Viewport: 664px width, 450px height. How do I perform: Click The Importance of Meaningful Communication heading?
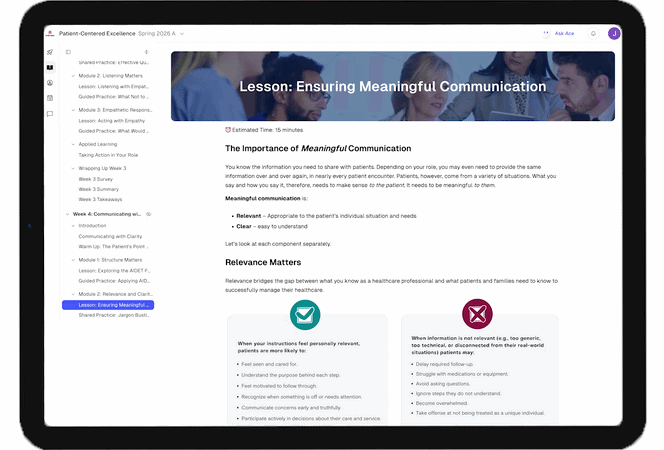point(318,149)
